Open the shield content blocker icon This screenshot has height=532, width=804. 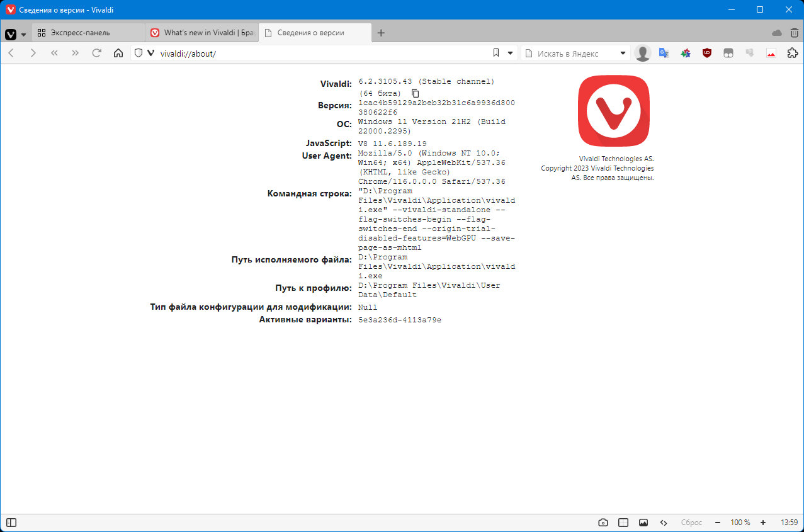(139, 53)
